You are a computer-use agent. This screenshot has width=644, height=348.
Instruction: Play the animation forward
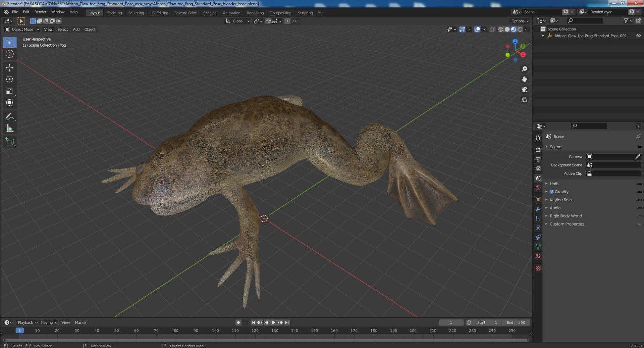(x=273, y=322)
